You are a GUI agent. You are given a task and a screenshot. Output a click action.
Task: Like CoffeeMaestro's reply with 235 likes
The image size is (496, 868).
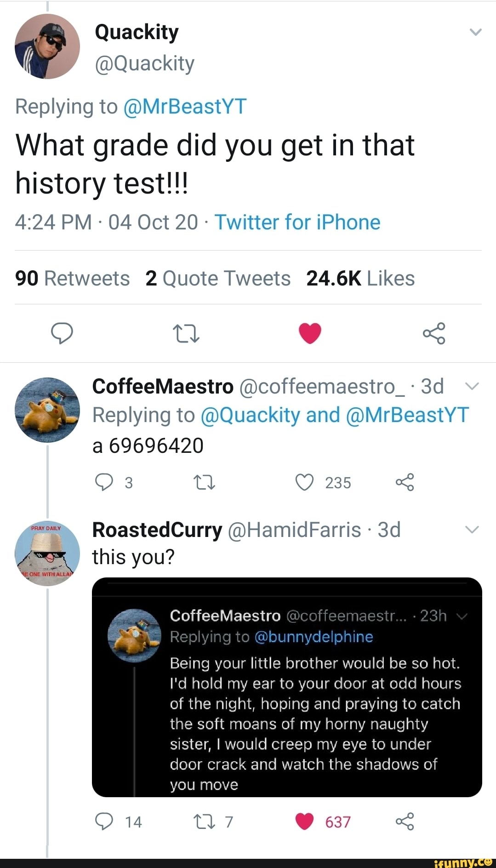304,482
